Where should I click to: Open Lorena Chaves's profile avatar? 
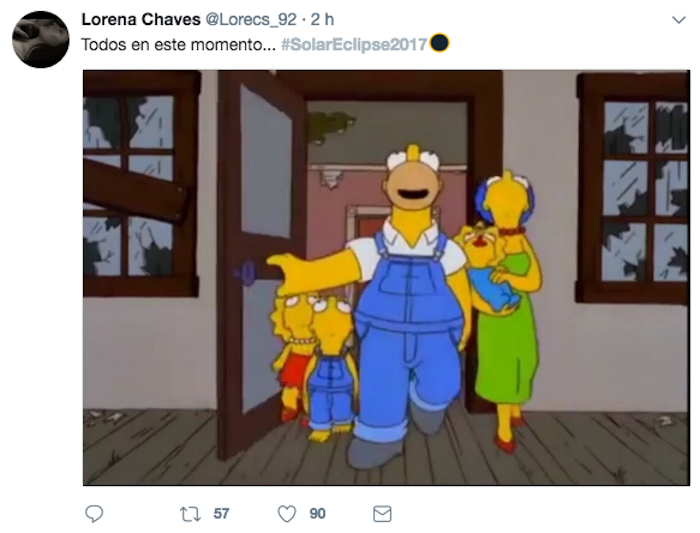pos(41,39)
